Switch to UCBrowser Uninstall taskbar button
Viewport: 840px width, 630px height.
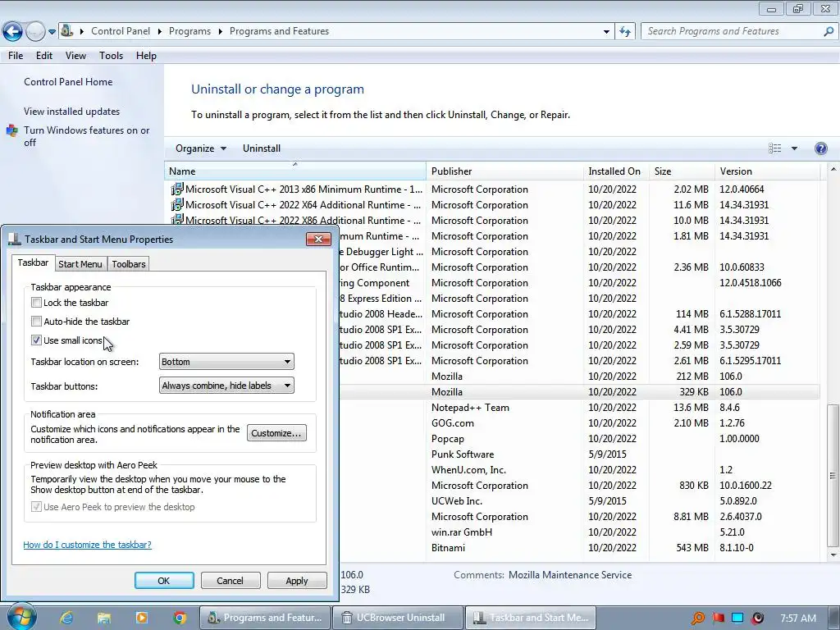pyautogui.click(x=397, y=618)
